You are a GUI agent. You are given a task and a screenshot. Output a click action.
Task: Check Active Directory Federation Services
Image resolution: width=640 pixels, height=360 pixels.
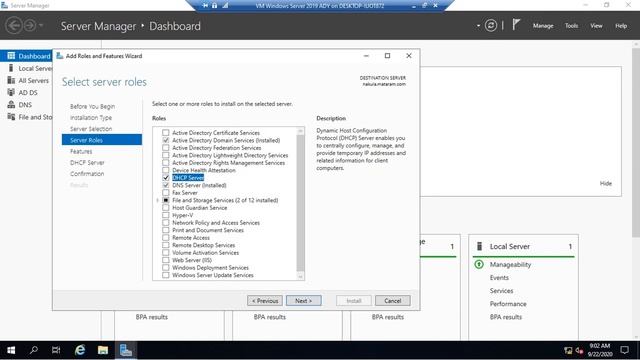(166, 148)
